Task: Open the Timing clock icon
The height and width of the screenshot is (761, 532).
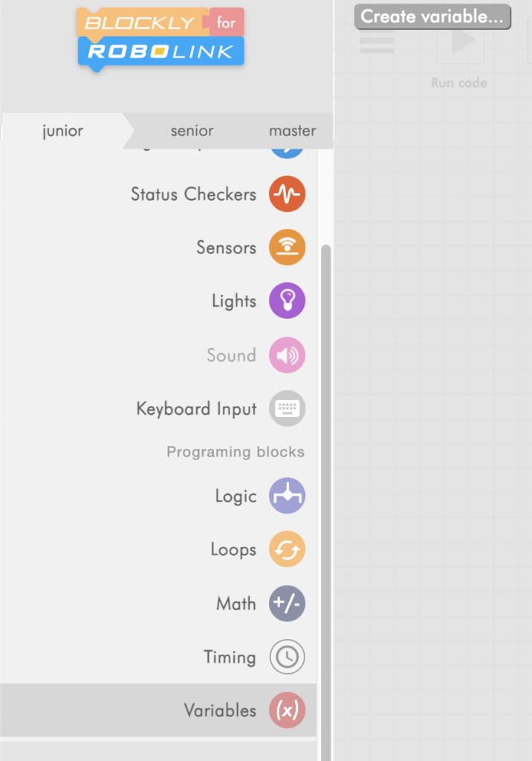Action: [287, 657]
